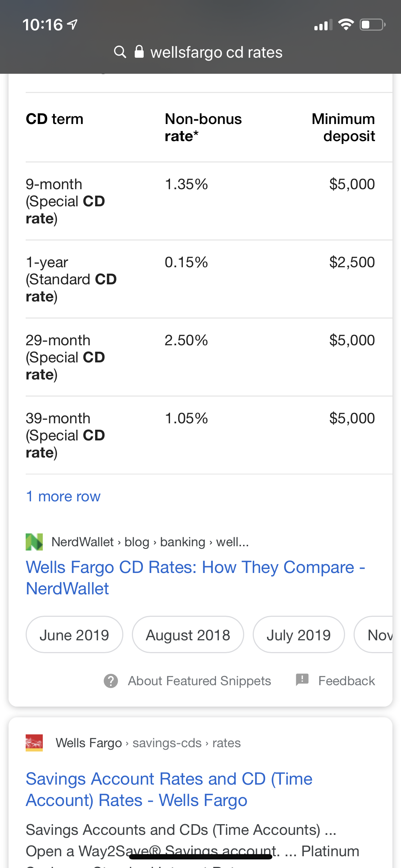Tap the Wells Fargo favicon

(x=34, y=743)
